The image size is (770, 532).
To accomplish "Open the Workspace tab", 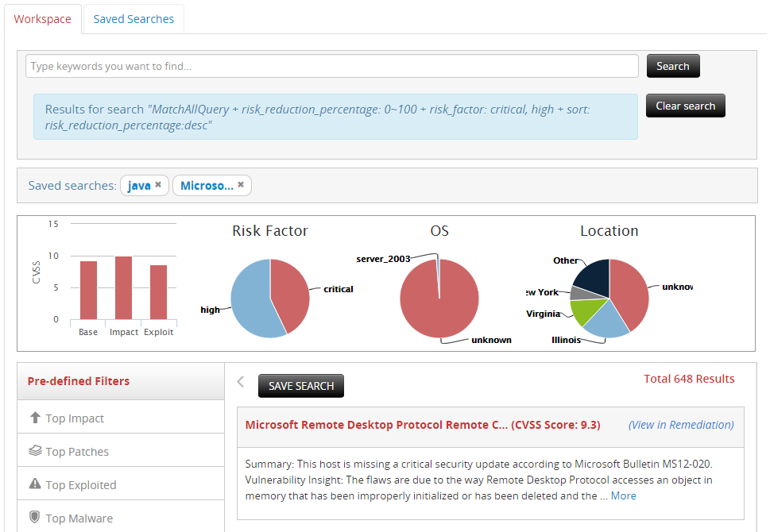I will 43,19.
